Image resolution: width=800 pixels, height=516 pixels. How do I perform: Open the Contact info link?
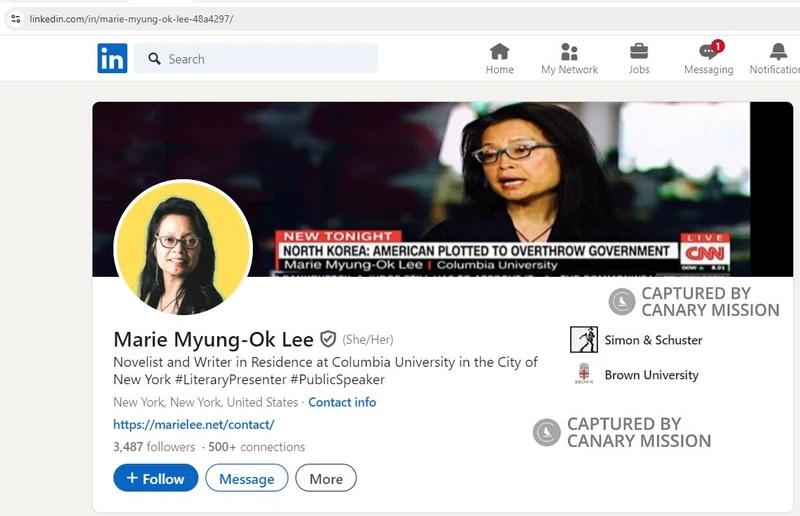pyautogui.click(x=342, y=402)
